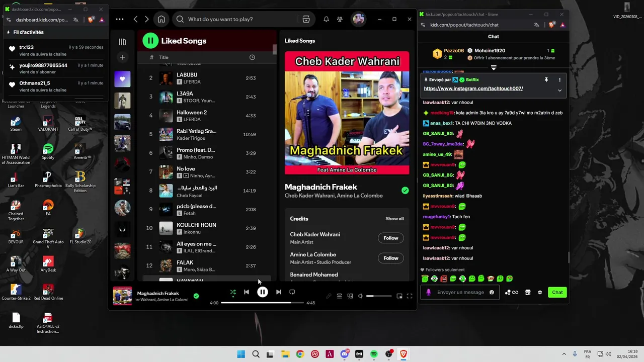
Task: Collapse Your Library sidebar icon
Action: (x=122, y=42)
